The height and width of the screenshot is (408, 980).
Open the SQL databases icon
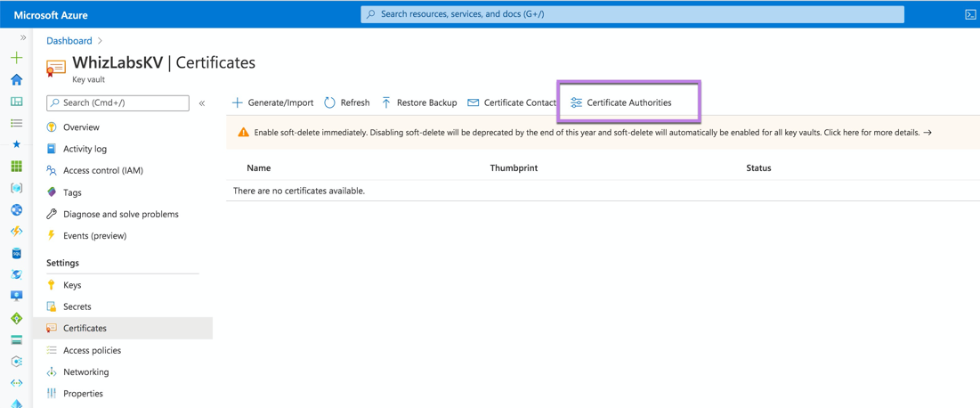point(17,253)
